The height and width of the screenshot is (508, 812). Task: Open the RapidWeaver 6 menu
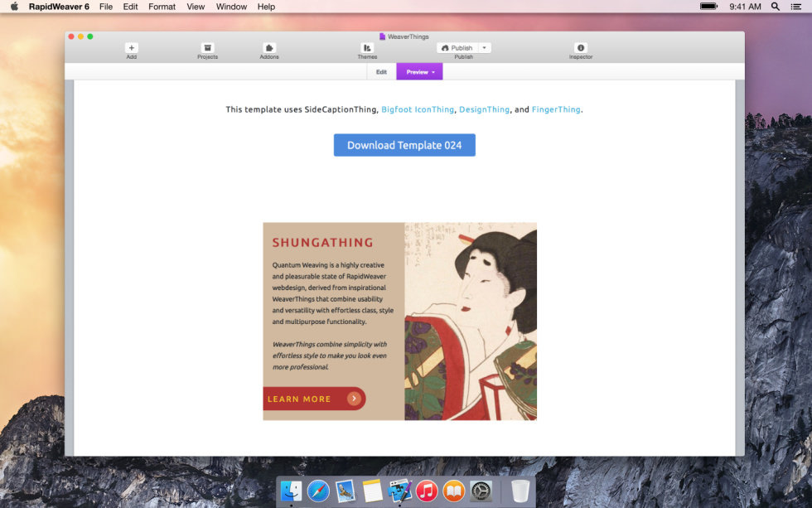click(x=59, y=7)
